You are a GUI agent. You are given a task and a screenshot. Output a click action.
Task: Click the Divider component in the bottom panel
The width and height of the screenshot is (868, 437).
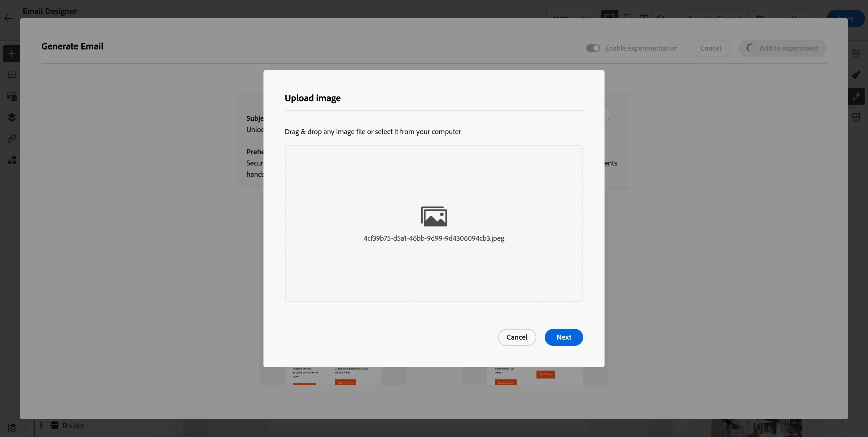pyautogui.click(x=105, y=425)
